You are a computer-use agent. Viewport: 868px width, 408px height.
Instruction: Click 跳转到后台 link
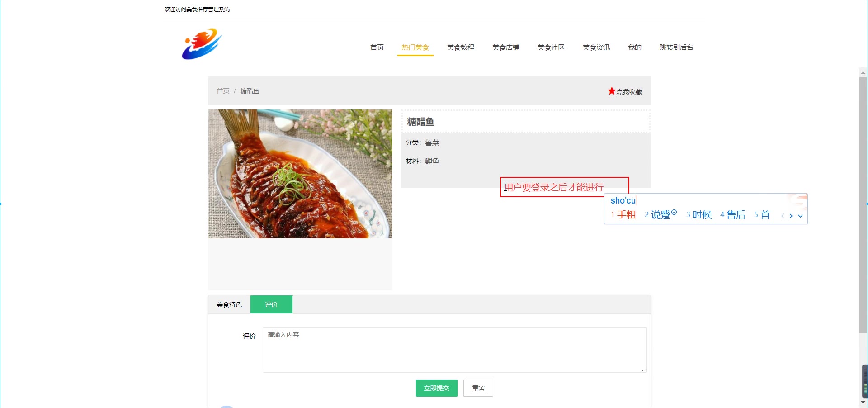pos(676,47)
